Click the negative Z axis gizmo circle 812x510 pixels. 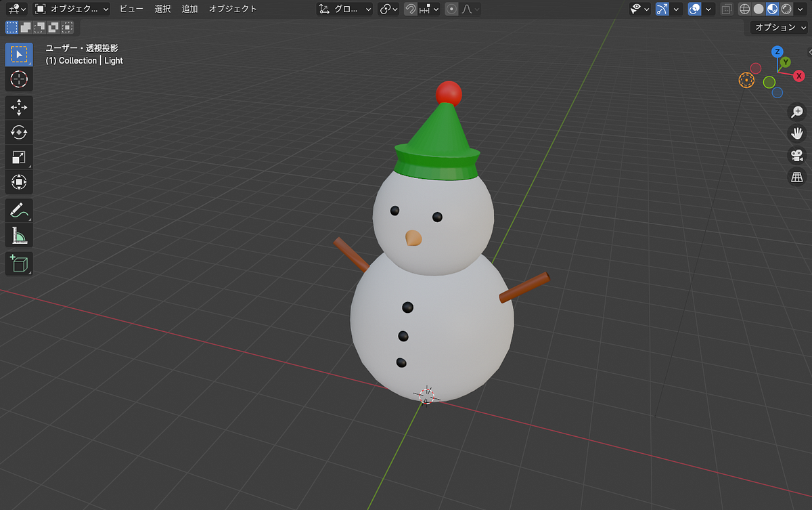click(x=777, y=93)
